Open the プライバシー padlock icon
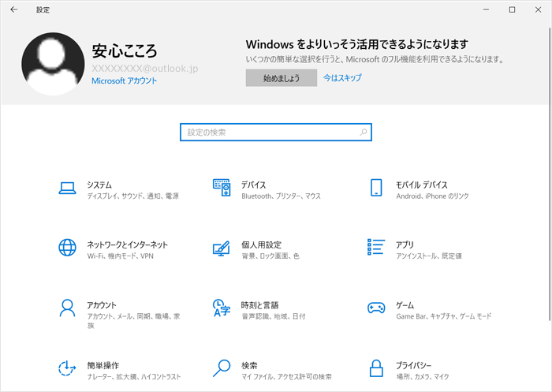 [x=376, y=368]
